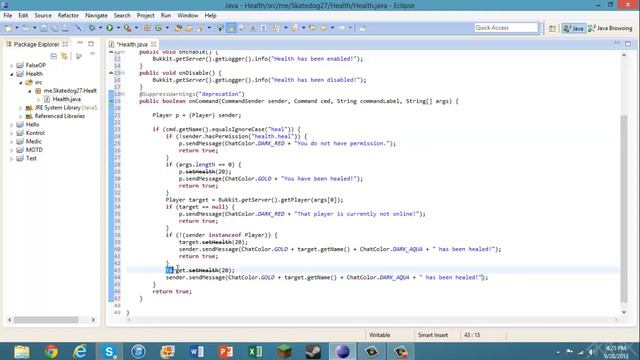Minimize the Package Explorer view
This screenshot has height=360, width=640.
click(x=80, y=43)
